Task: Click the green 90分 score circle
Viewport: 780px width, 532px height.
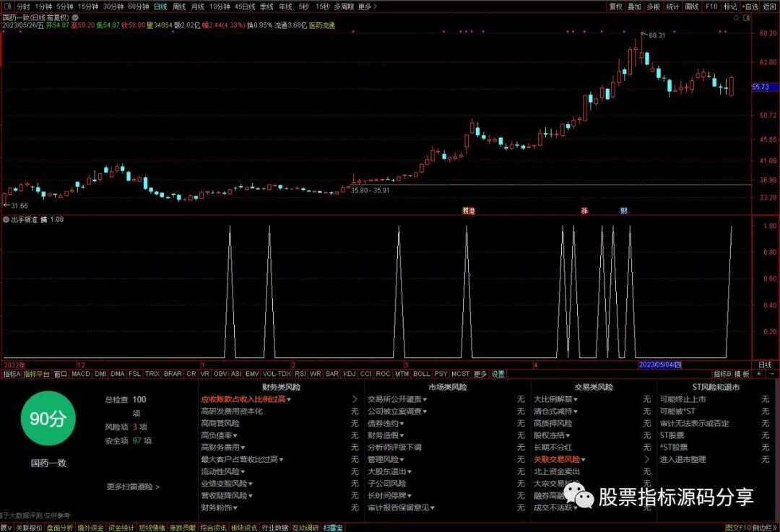Action: (x=48, y=418)
